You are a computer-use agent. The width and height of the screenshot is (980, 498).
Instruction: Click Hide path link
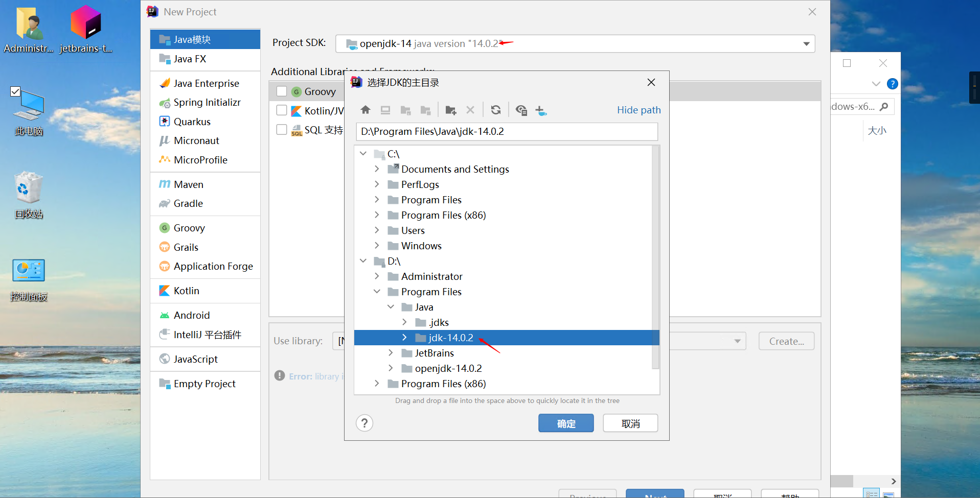coord(639,110)
